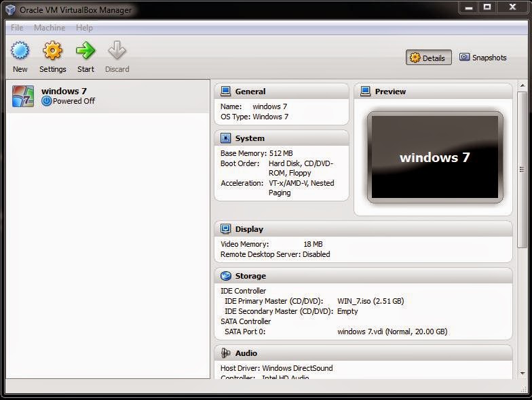
Task: Click the Preview section monitor icon
Action: [365, 91]
